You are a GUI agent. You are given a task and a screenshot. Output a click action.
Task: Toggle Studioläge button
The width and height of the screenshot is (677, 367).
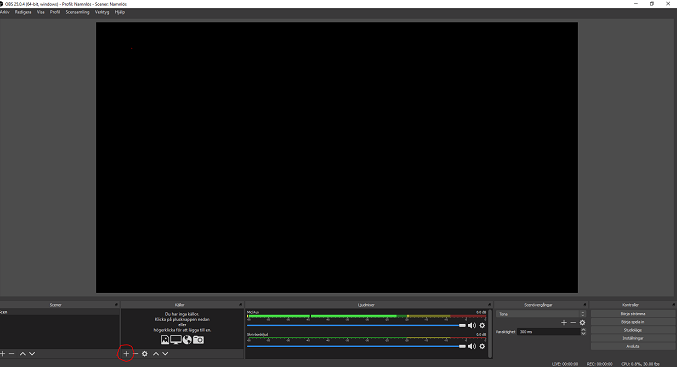pos(633,330)
